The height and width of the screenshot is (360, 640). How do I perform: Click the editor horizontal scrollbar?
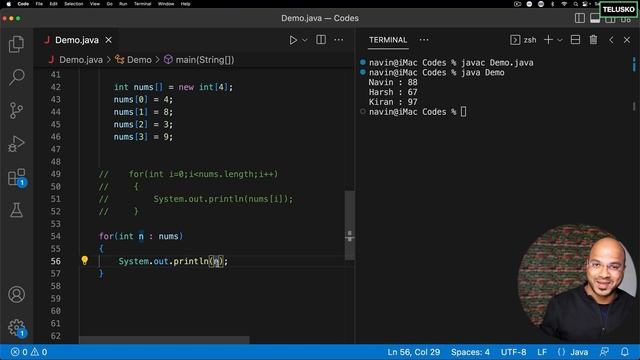tap(164, 340)
